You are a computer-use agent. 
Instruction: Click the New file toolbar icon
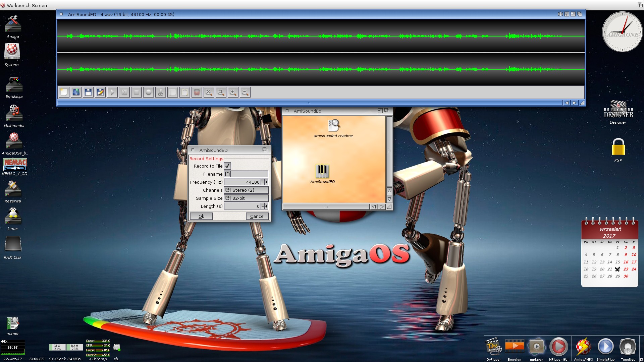tap(64, 92)
